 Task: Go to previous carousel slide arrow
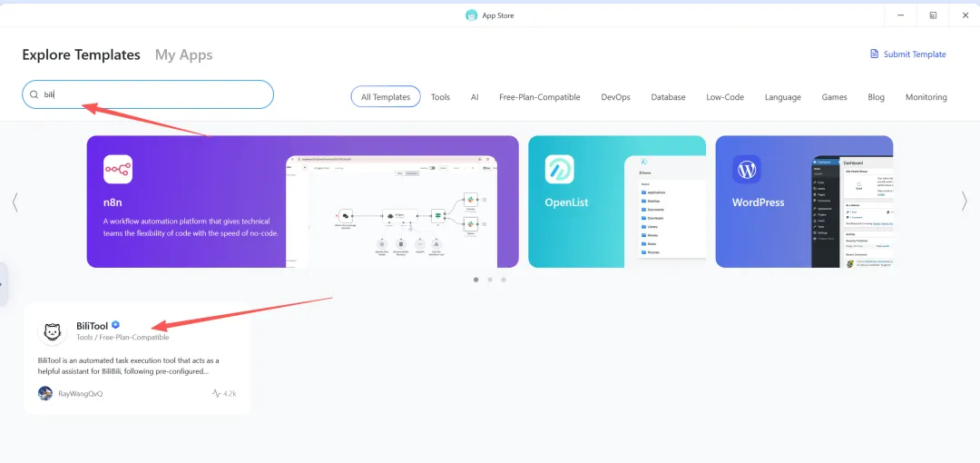(15, 202)
